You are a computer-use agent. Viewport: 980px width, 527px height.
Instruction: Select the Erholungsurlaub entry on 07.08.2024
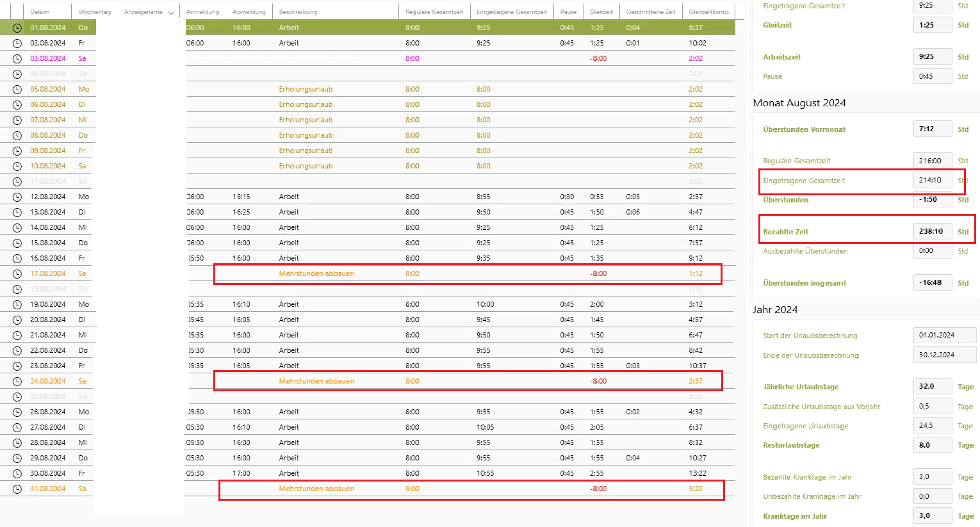point(306,120)
